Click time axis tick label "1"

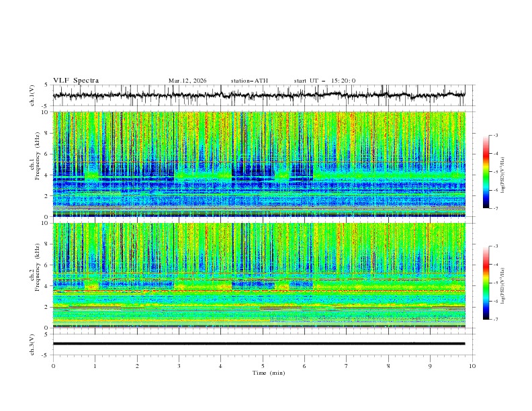point(95,366)
